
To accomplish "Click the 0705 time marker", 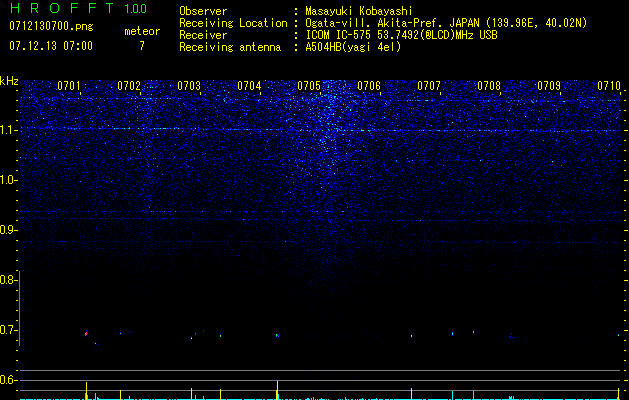I will pos(309,86).
